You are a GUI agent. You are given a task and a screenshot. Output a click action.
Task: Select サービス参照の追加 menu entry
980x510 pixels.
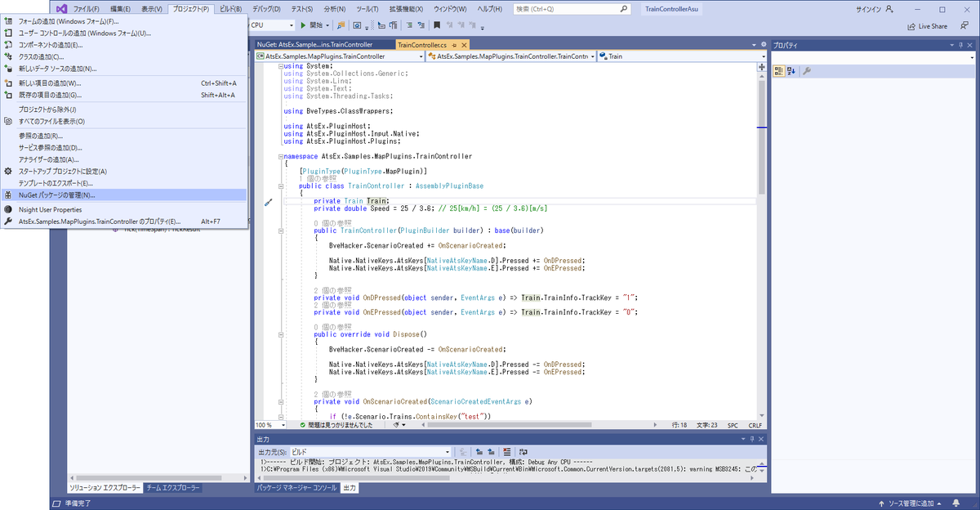pyautogui.click(x=124, y=147)
